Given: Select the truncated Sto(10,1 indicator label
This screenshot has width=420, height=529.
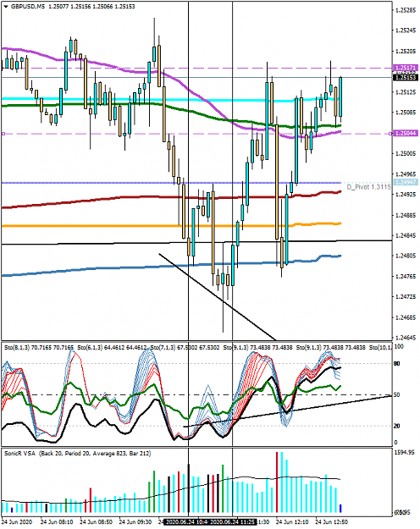Looking at the screenshot, I should (381, 347).
